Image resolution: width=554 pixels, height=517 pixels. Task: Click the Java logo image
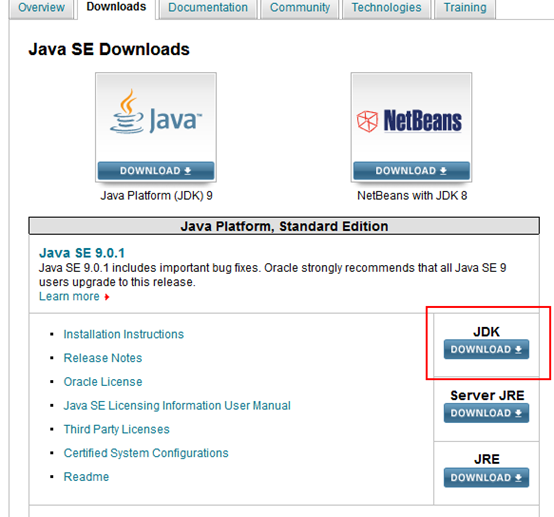pos(156,112)
